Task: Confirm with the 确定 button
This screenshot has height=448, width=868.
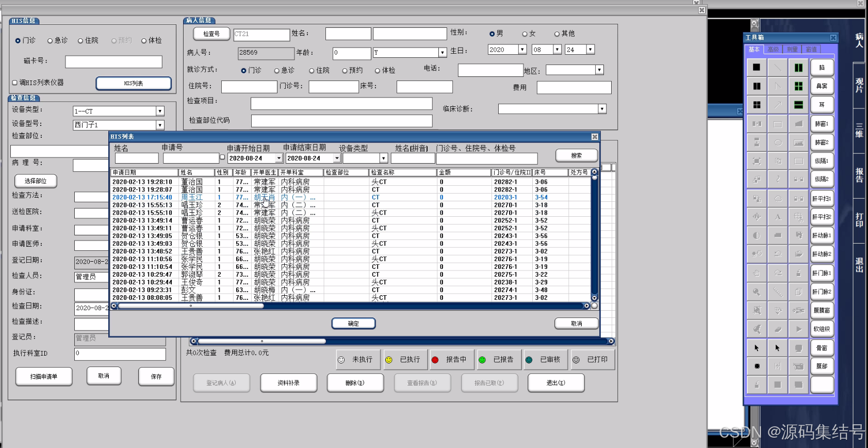Action: pyautogui.click(x=353, y=324)
